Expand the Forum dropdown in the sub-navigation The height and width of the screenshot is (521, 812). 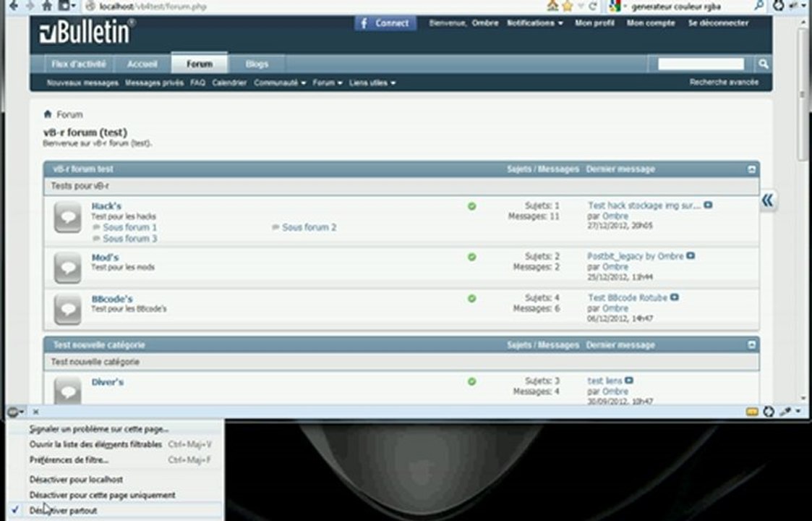(328, 83)
